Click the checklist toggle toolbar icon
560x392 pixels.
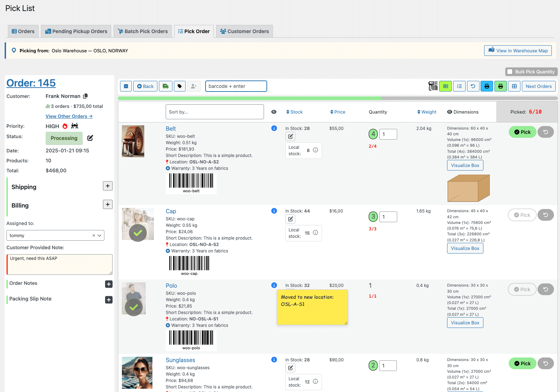pos(459,86)
